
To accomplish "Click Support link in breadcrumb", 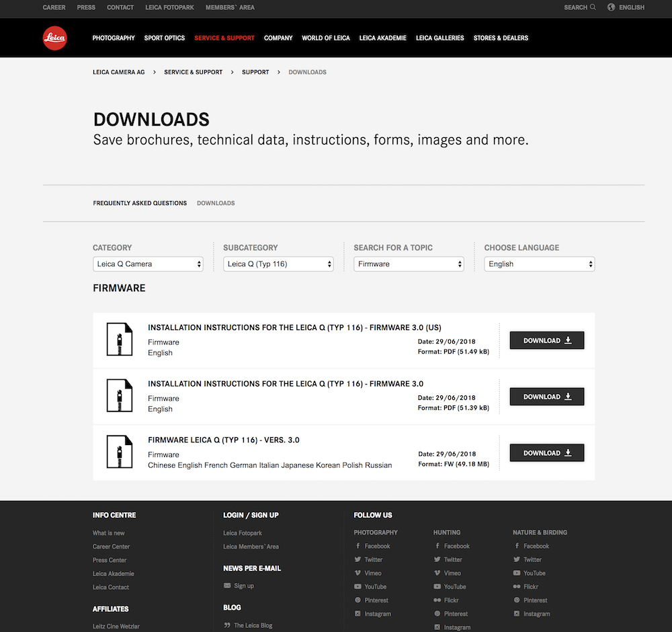I will pyautogui.click(x=255, y=72).
